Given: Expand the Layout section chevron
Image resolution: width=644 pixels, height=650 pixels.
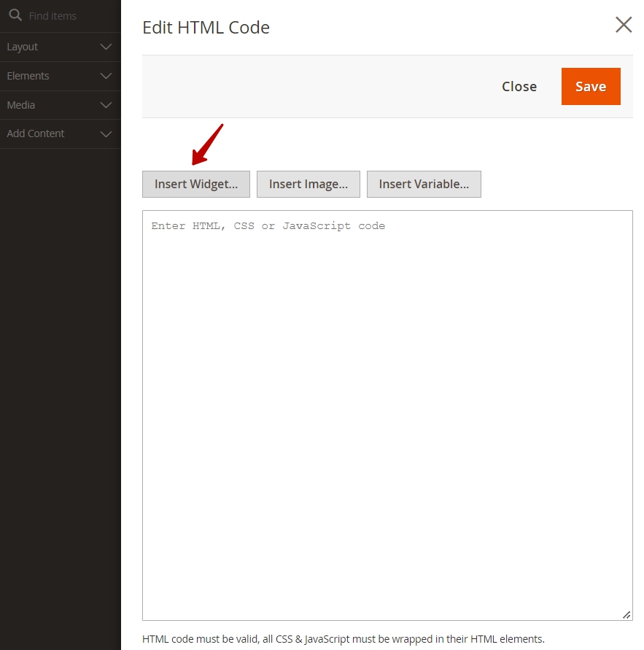Looking at the screenshot, I should (106, 47).
